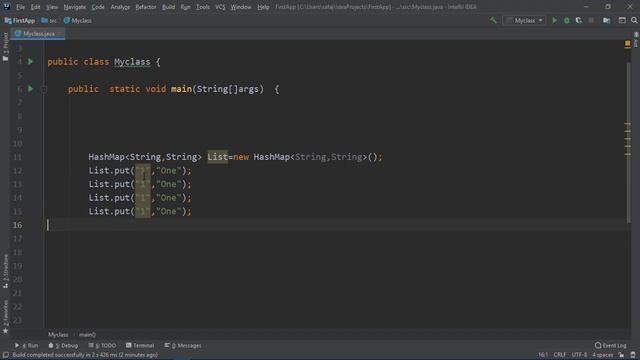This screenshot has width=640, height=360.
Task: Open the Run/Debug configuration Myclass dropdown
Action: [524, 20]
